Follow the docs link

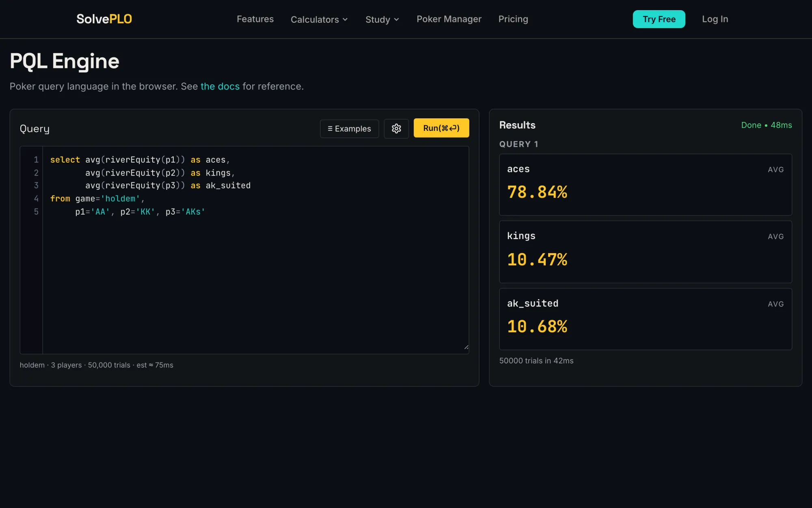click(220, 86)
